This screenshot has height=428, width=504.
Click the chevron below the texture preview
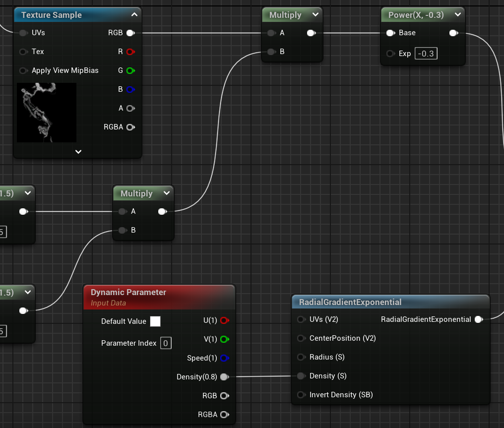78,152
